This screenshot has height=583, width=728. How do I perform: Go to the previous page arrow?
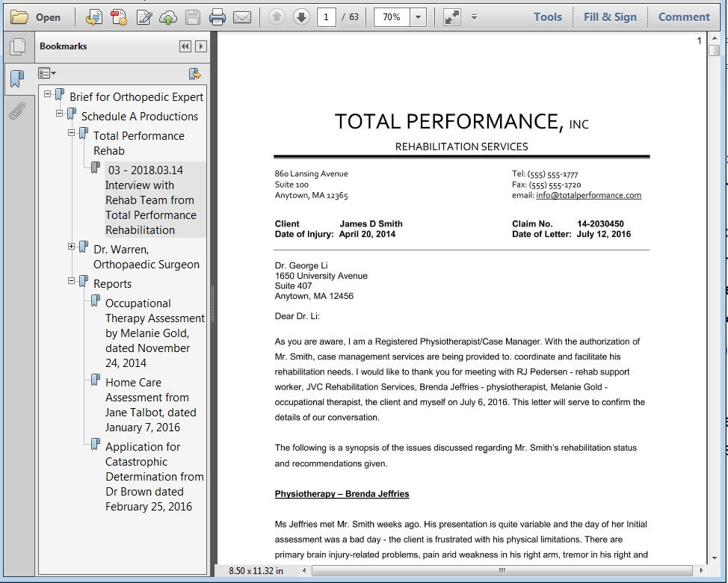[277, 17]
